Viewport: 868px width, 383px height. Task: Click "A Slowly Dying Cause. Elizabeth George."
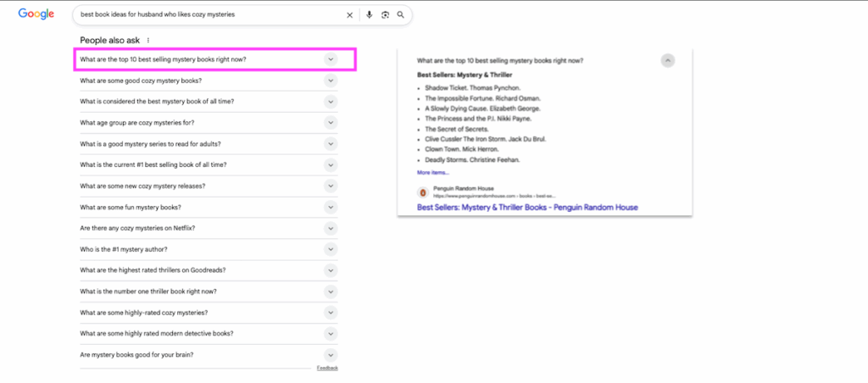coord(482,108)
